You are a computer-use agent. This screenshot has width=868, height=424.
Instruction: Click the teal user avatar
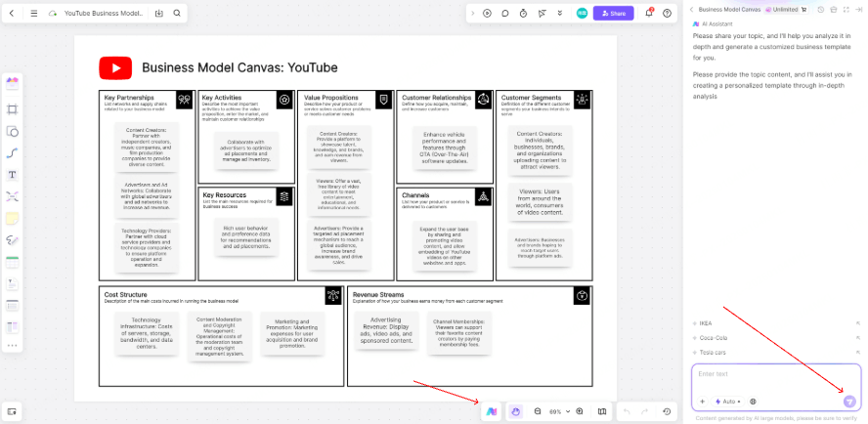[582, 14]
